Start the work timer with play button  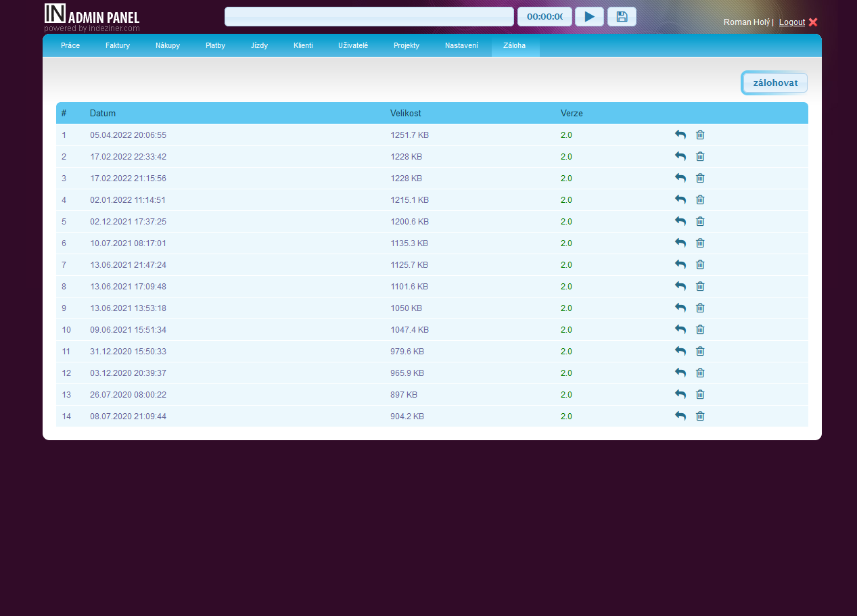[589, 17]
